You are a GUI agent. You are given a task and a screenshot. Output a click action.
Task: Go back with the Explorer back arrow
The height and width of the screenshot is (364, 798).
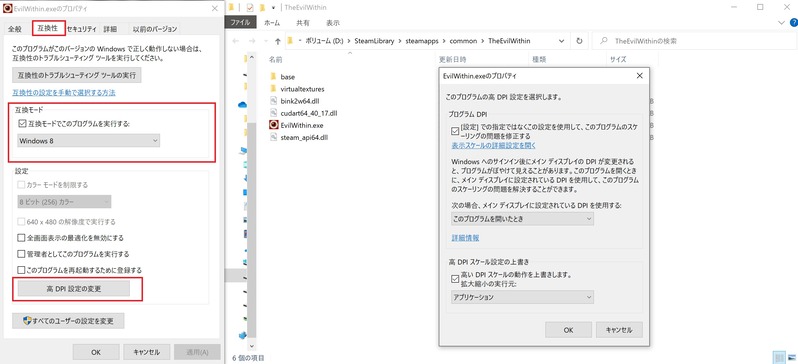(x=236, y=41)
